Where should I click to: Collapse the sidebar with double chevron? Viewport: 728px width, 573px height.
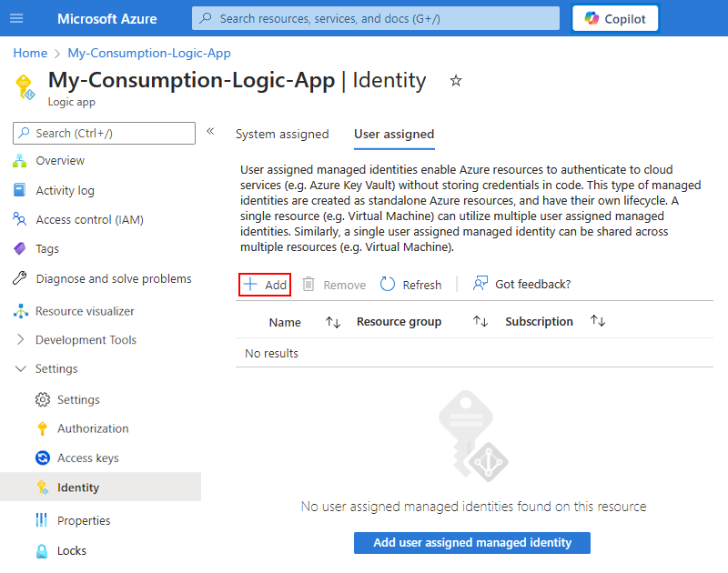[210, 131]
